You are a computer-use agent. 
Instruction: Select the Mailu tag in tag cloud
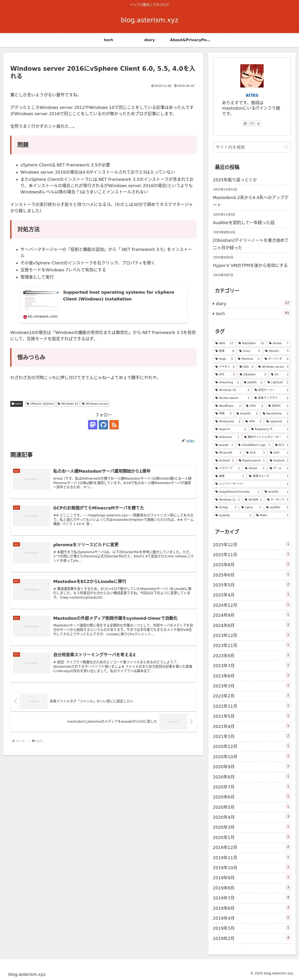point(273,515)
